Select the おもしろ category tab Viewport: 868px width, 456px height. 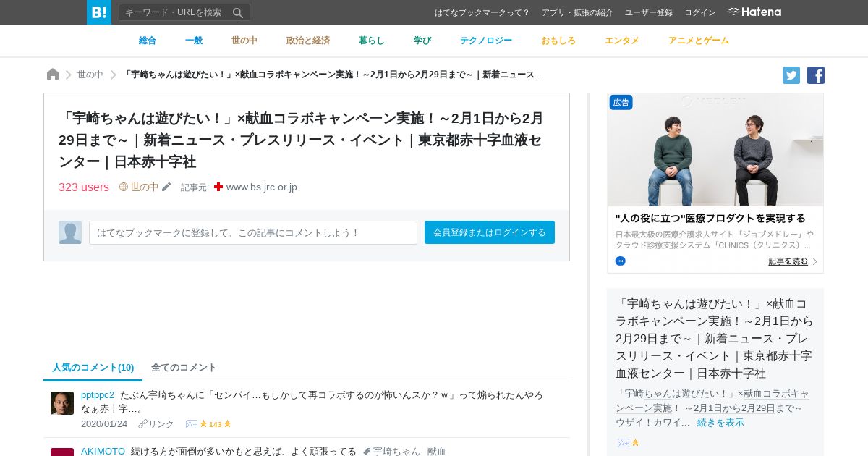point(558,41)
